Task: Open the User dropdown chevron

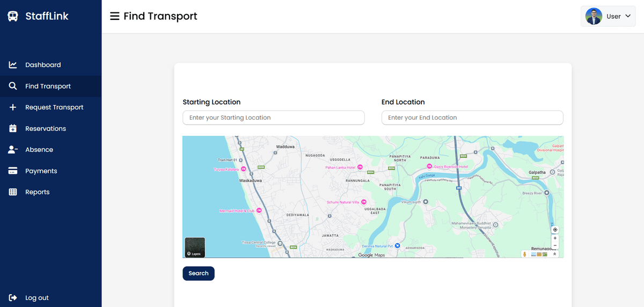Action: (628, 16)
